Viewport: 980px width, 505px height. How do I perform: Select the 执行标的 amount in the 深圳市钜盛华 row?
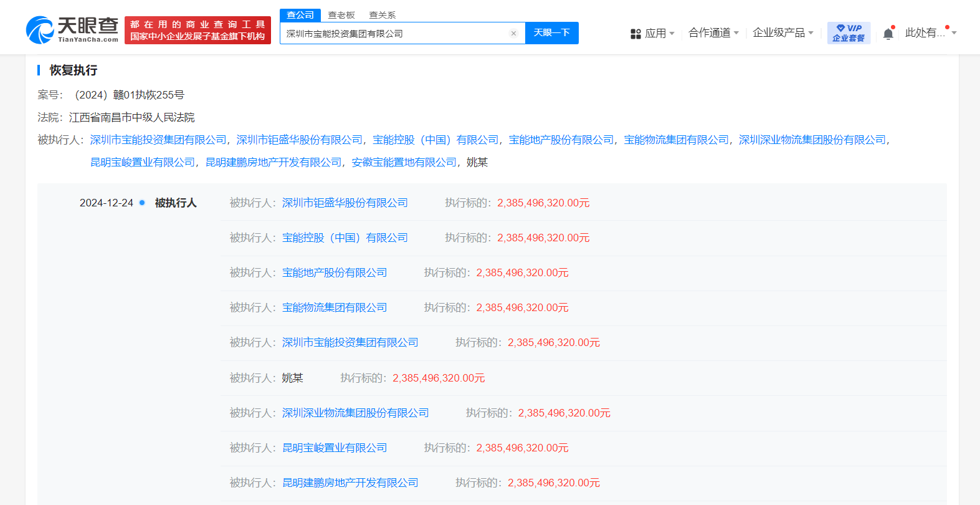point(543,203)
